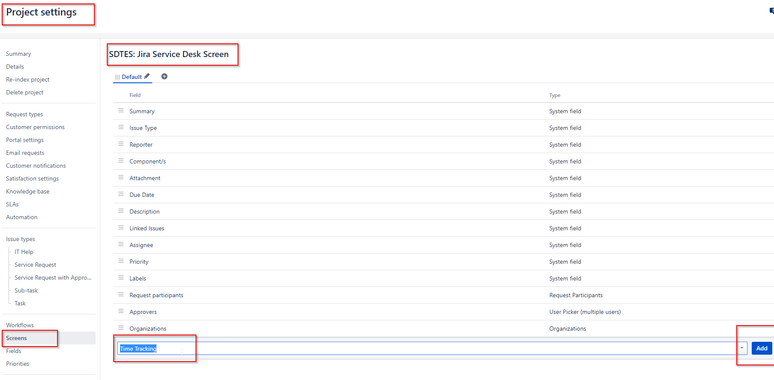The height and width of the screenshot is (380, 774).
Task: Grab the drag handle for Issue Type field
Action: [x=120, y=127]
